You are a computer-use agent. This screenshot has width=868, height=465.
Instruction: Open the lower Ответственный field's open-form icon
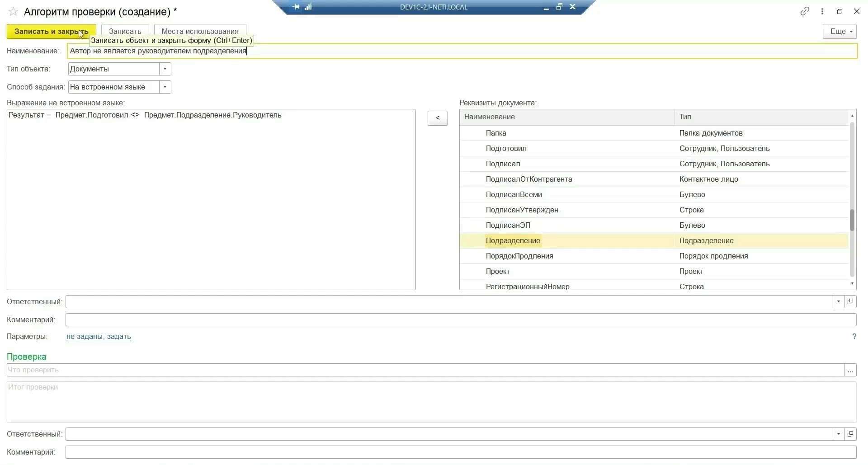pos(850,434)
